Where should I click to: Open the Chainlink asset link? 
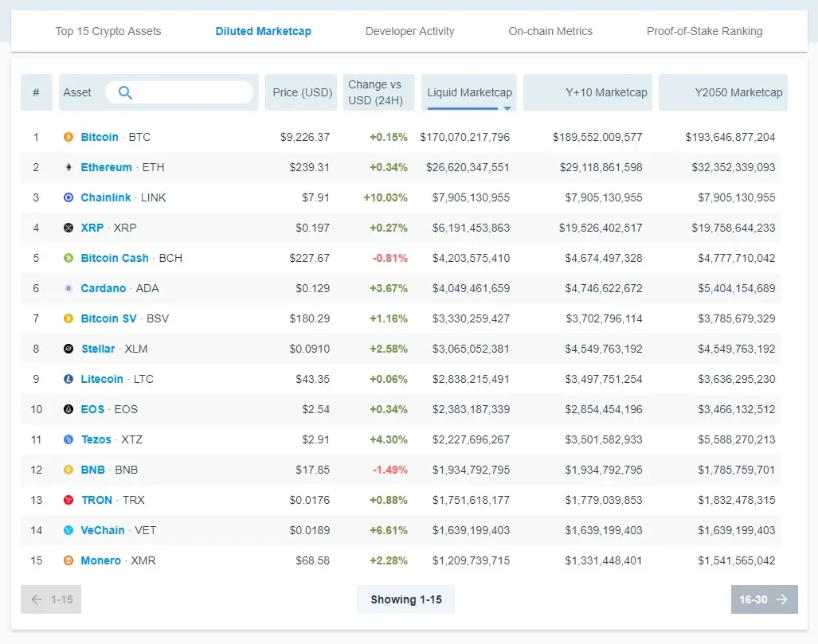[106, 197]
